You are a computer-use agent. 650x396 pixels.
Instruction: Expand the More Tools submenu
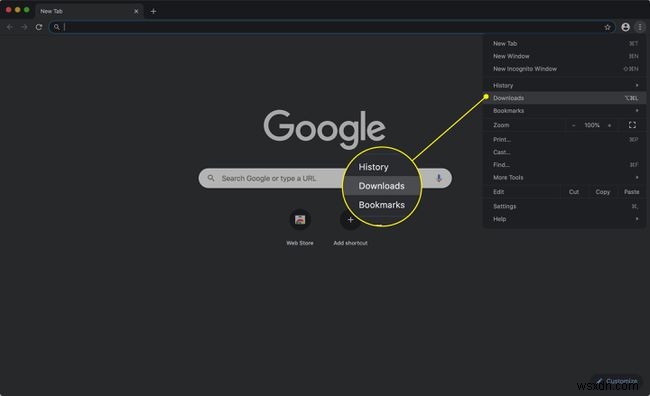[x=565, y=177]
